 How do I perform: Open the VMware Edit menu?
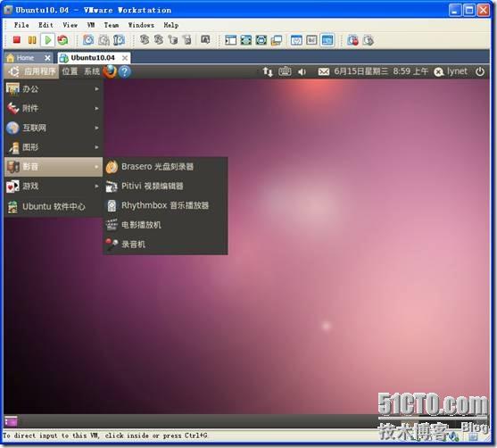point(46,25)
